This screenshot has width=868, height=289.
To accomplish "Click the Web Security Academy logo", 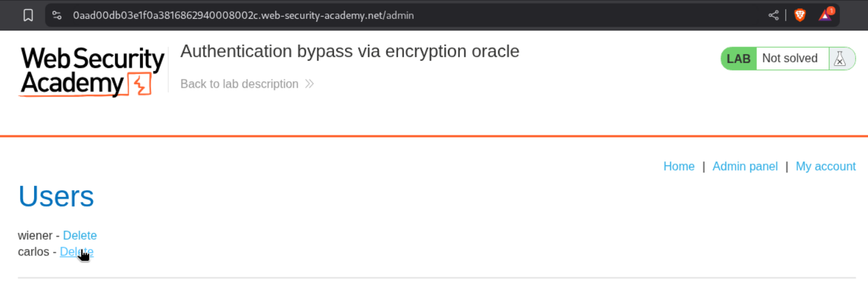I will point(92,72).
